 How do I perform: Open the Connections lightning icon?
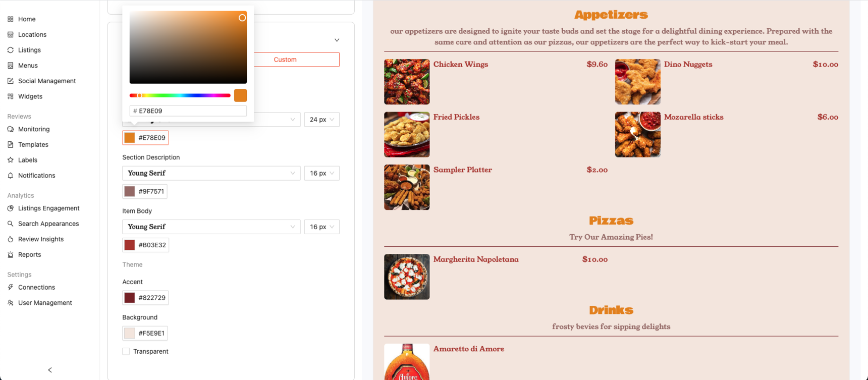[11, 287]
